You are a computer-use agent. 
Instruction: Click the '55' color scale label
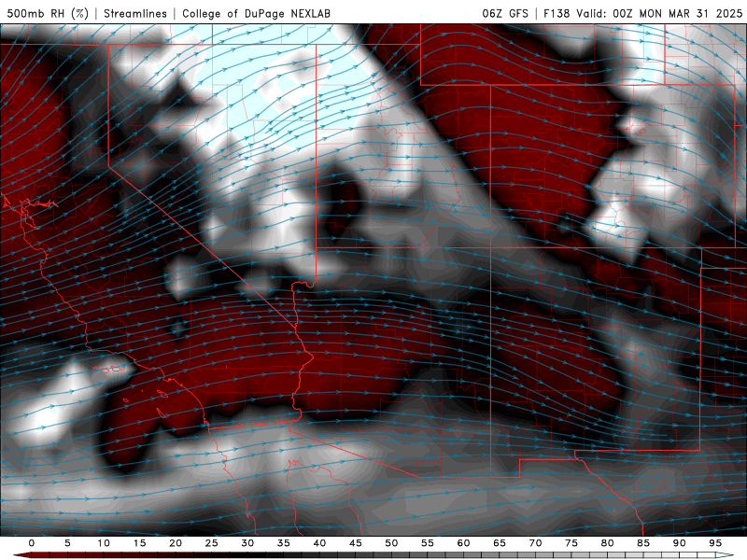coord(428,543)
